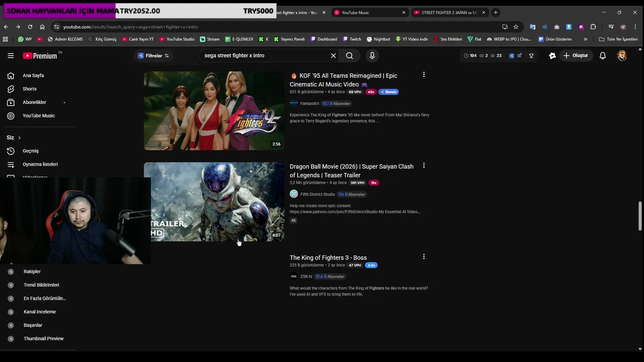
Task: Open the YouTube hamburger guide menu
Action: click(x=11, y=56)
